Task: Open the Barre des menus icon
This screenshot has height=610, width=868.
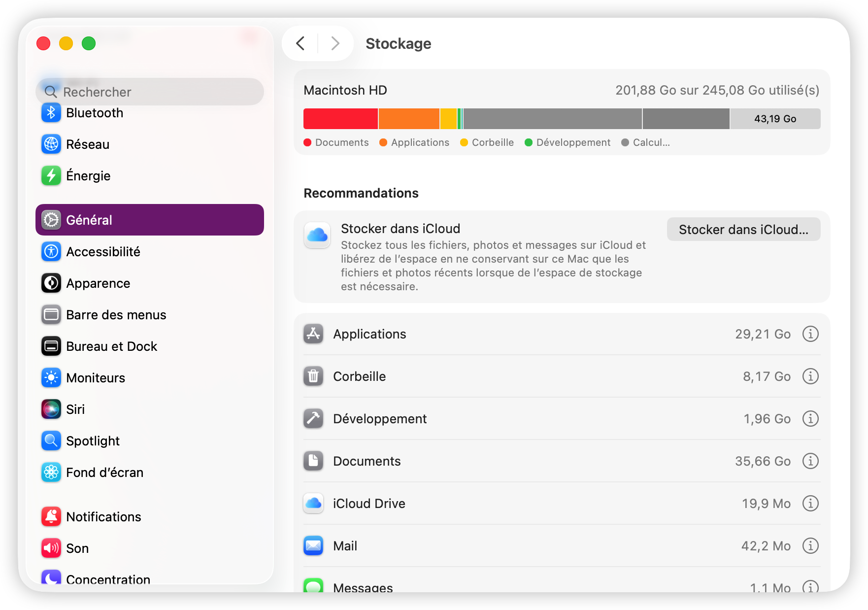Action: pos(51,315)
